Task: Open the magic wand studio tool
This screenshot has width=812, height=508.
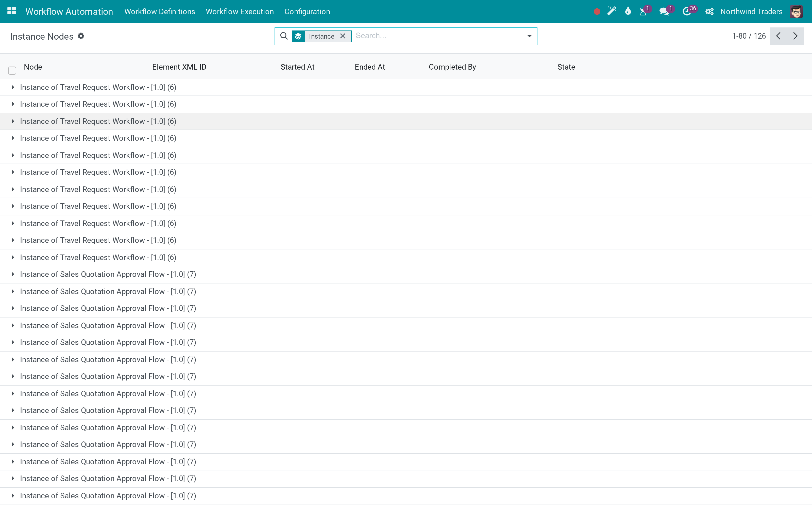Action: tap(612, 11)
